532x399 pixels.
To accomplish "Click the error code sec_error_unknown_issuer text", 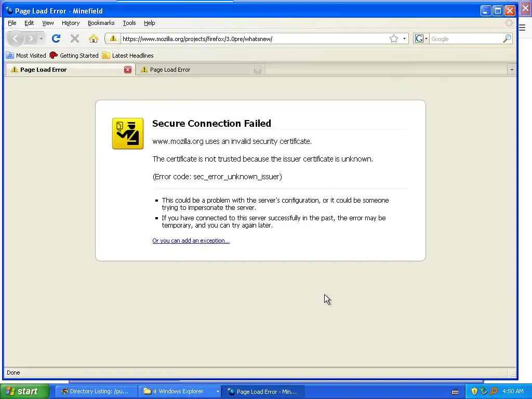I will 217,177.
